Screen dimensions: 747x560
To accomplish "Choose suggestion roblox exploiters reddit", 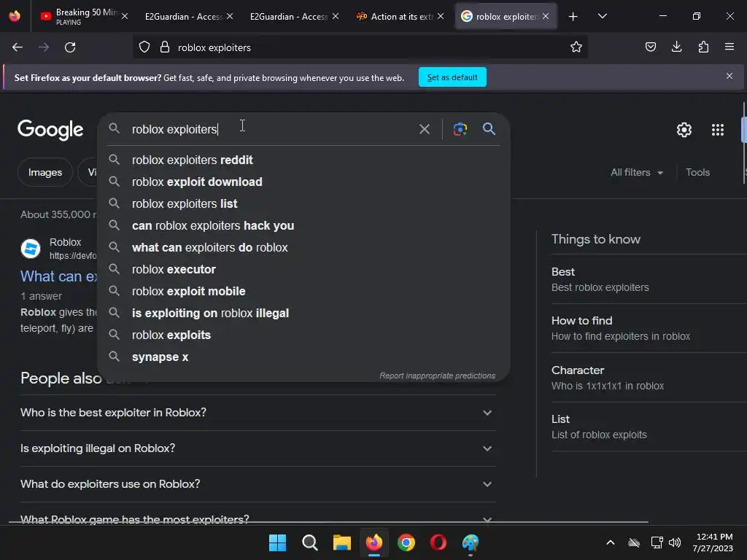I will [x=303, y=160].
